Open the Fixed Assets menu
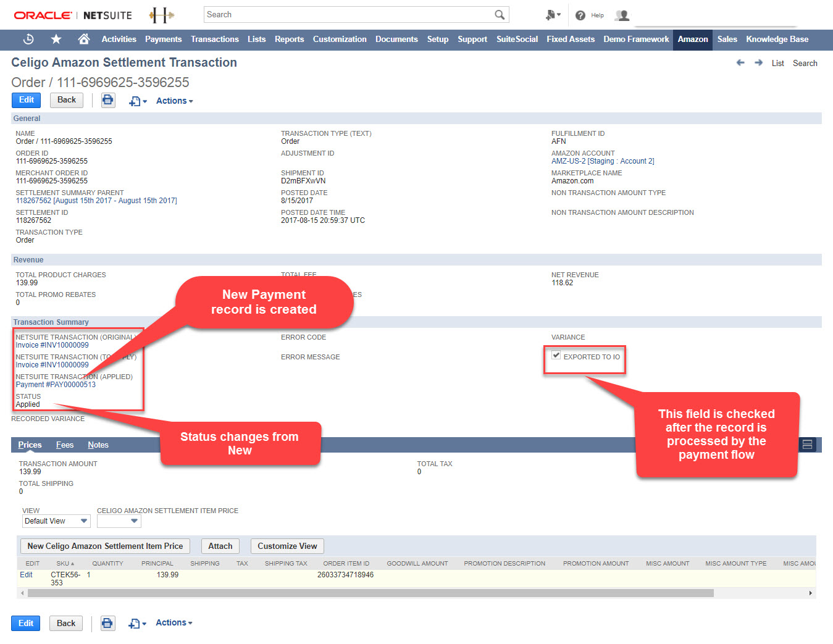Screen dimensions: 833x644 point(571,39)
